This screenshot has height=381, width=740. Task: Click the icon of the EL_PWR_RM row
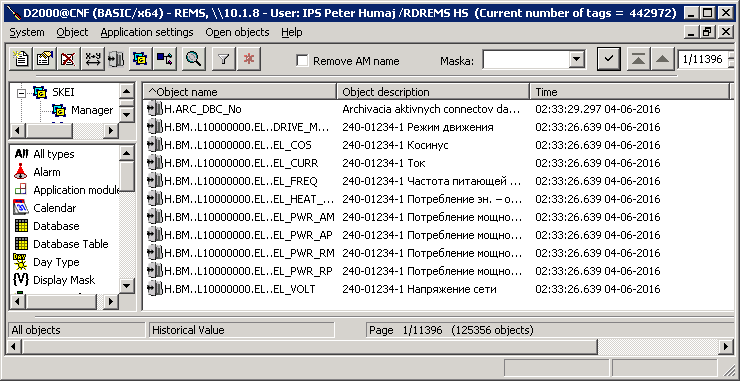155,253
